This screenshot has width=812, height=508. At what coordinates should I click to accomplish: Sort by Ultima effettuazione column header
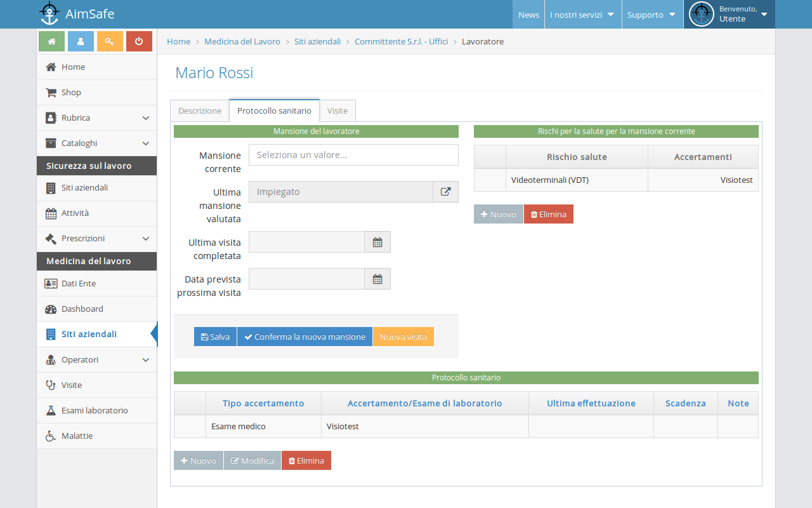591,403
